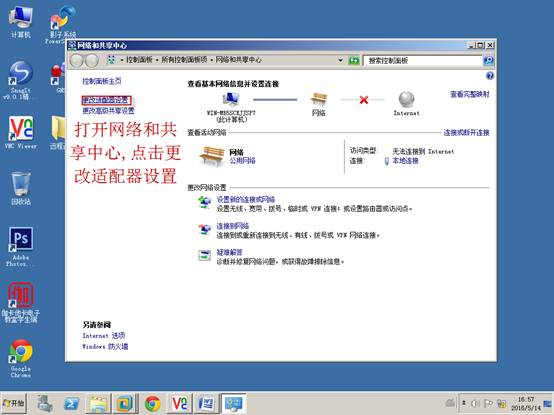
Task: Open VNC from the taskbar
Action: point(179,403)
